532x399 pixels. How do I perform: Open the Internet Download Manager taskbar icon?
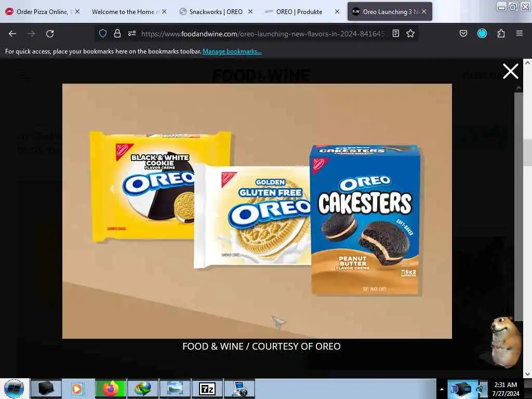click(143, 389)
